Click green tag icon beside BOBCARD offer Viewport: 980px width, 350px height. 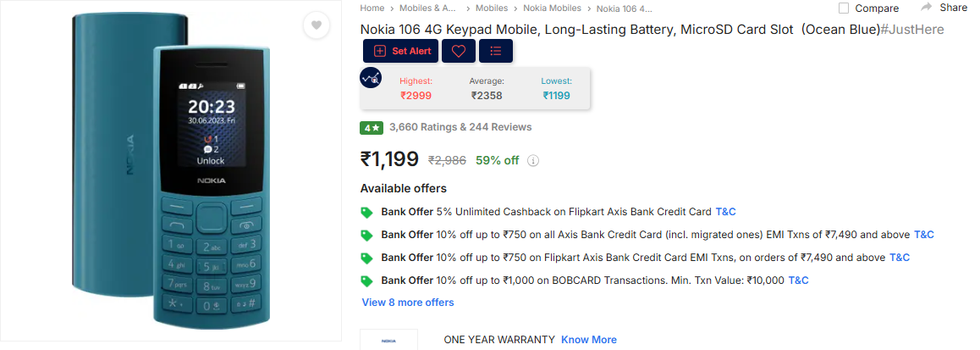click(367, 281)
